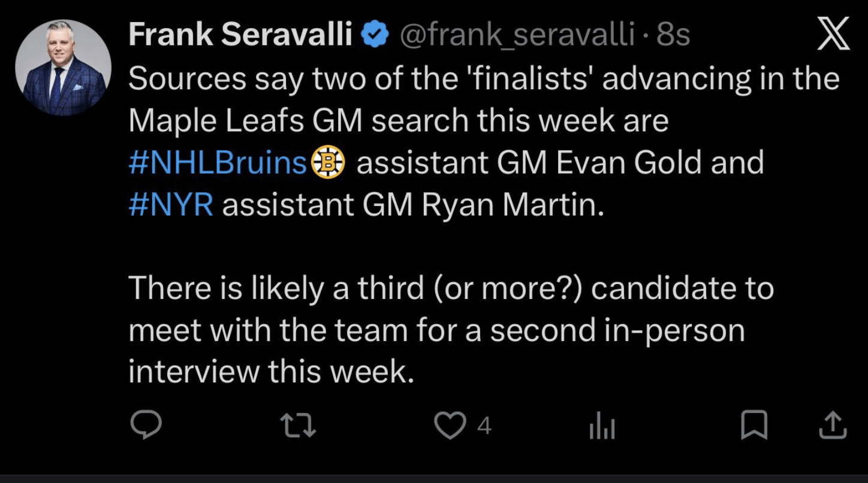Open the #NHLBruins hashtag
The height and width of the screenshot is (483, 868).
(218, 162)
